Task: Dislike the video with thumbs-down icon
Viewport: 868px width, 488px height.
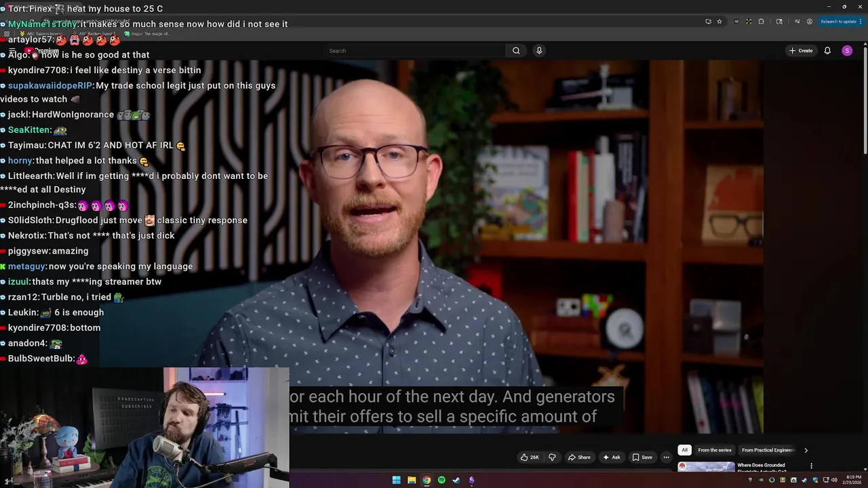Action: (x=552, y=457)
